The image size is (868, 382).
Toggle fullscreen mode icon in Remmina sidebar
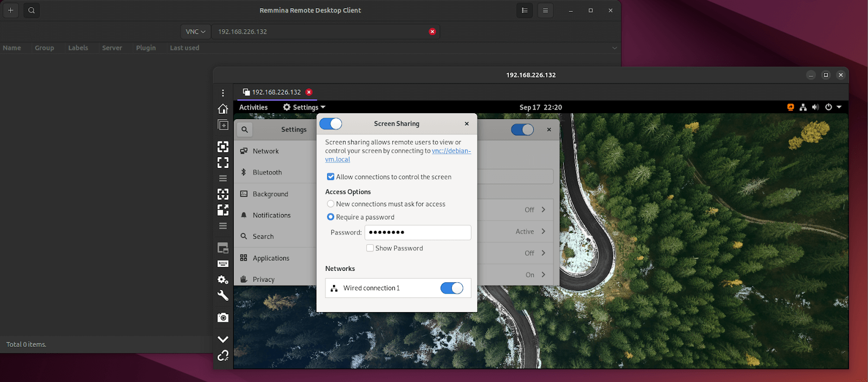click(x=223, y=163)
